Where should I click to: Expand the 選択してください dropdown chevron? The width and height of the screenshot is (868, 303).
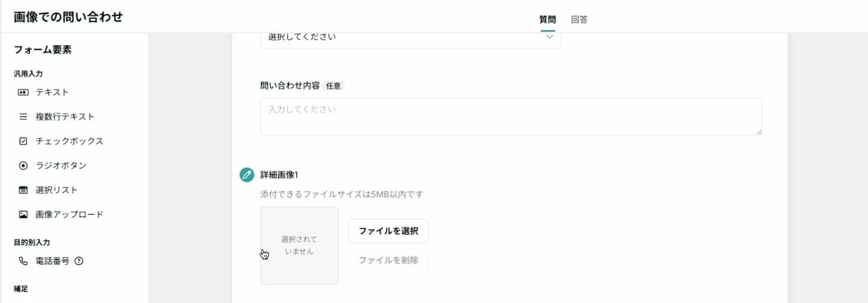[x=549, y=37]
